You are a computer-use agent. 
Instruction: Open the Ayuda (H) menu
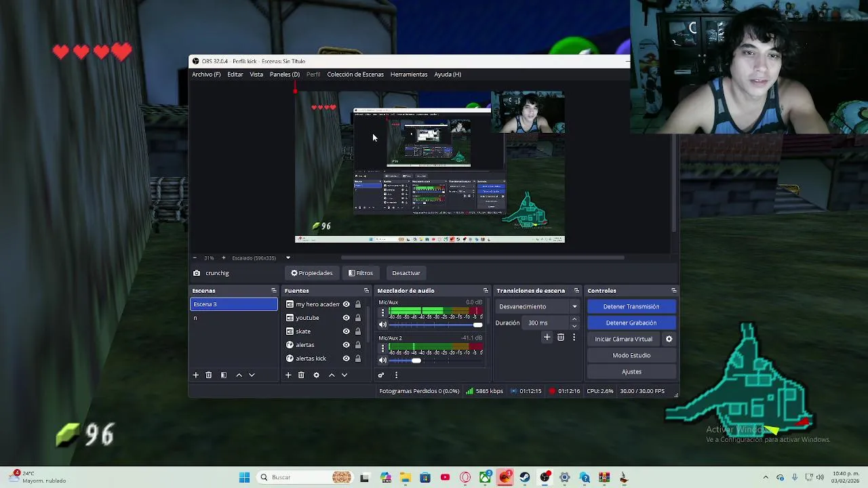click(x=448, y=75)
